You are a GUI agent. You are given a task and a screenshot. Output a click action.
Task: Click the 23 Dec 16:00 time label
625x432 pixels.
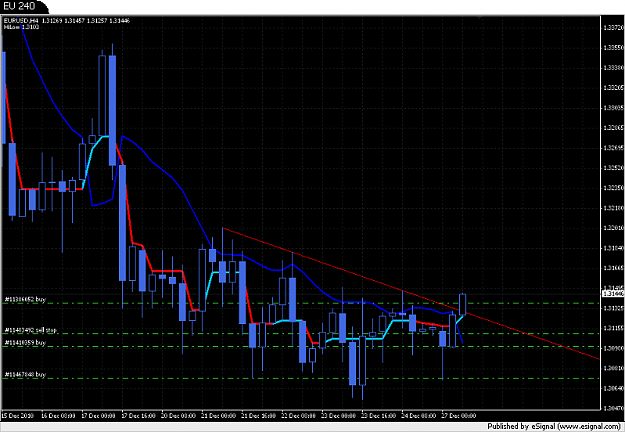pyautogui.click(x=378, y=416)
